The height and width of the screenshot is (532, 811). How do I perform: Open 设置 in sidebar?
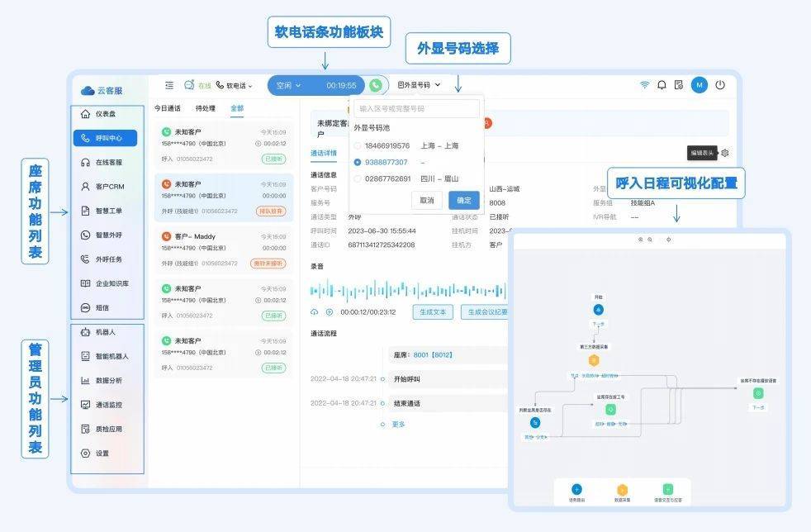(x=95, y=454)
